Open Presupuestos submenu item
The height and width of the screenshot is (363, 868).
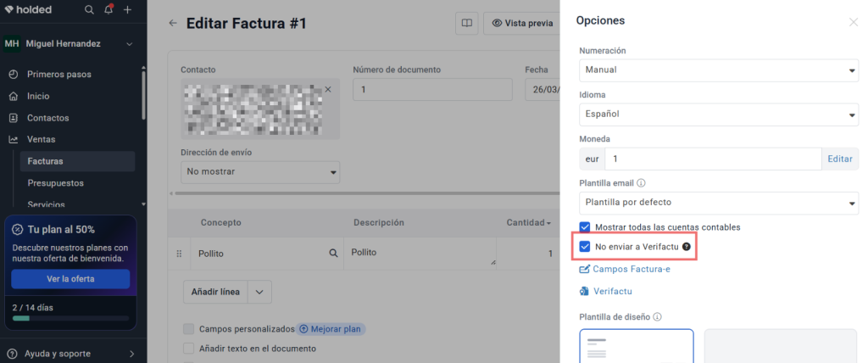coord(55,183)
